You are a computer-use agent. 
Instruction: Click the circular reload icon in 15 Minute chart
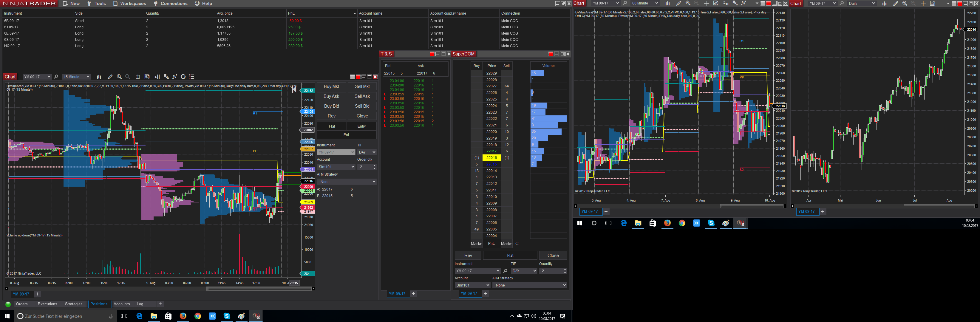[183, 77]
